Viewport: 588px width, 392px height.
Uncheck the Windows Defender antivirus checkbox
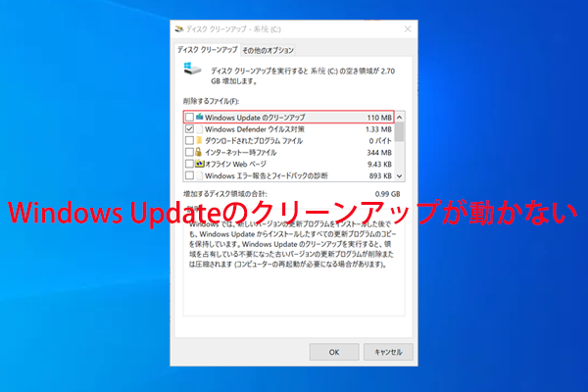pos(189,128)
